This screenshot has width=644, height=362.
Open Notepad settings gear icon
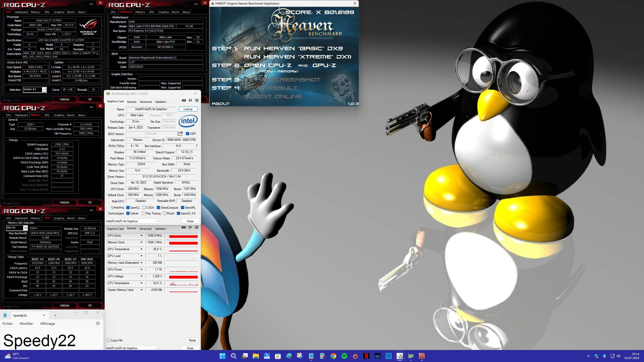click(98, 323)
